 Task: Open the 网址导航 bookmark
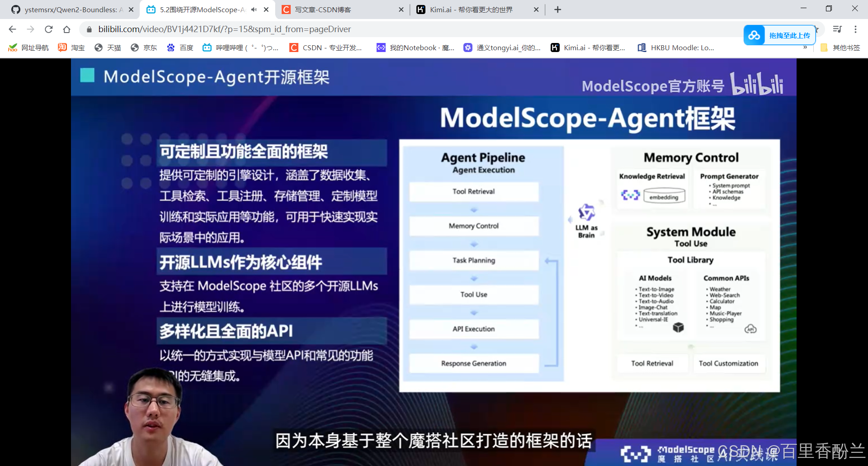(28, 48)
